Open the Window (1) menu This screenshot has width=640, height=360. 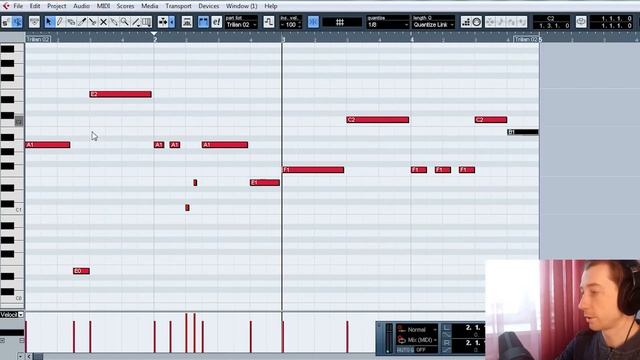[241, 6]
